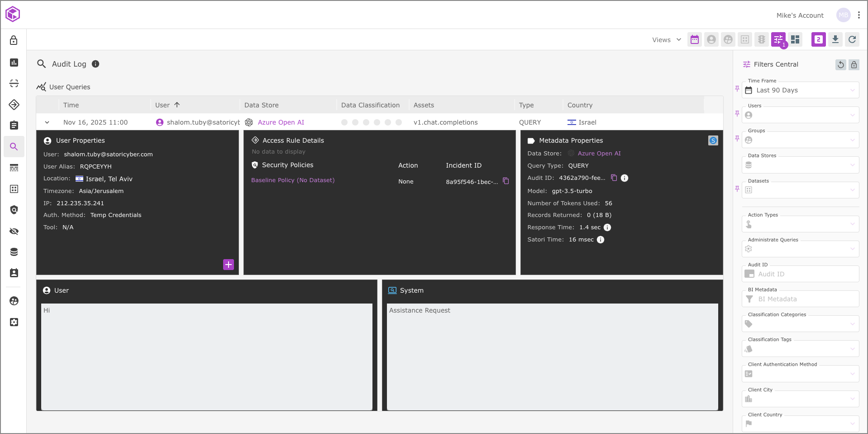Click the purple plus button in User Properties

tap(229, 265)
